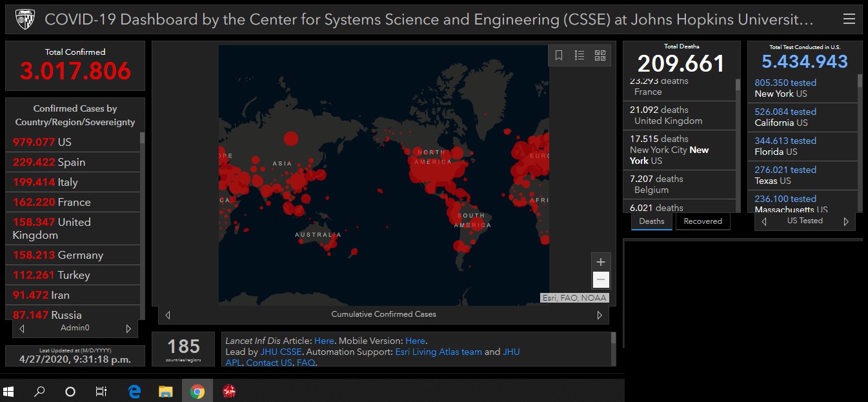This screenshot has width=868, height=402.
Task: Show the map legend list icon
Action: coord(580,55)
